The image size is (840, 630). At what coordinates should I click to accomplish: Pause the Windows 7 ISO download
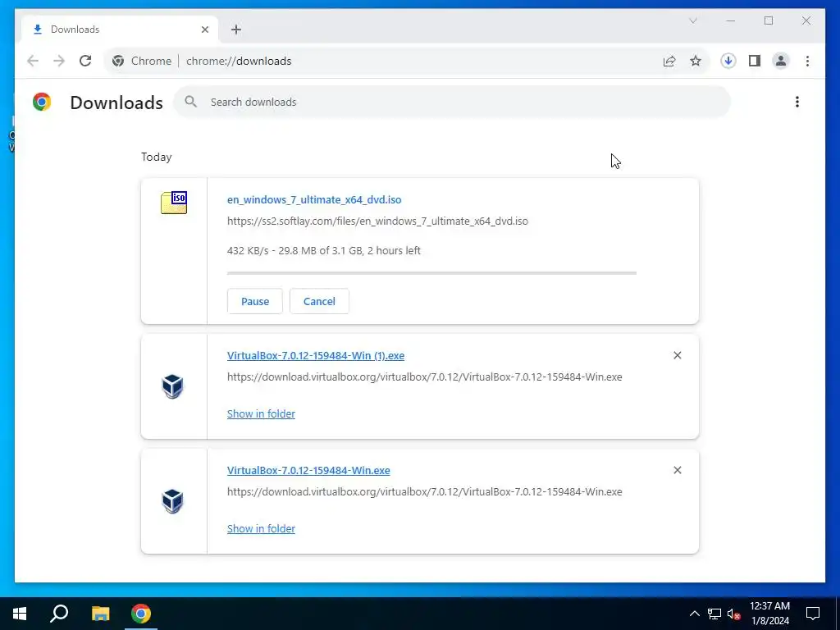pos(255,301)
